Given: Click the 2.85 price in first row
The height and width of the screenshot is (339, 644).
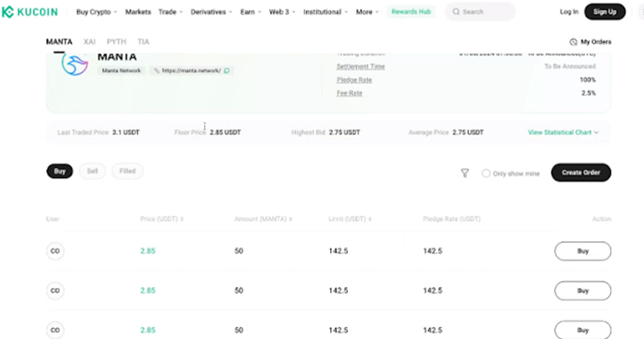Looking at the screenshot, I should [x=148, y=251].
